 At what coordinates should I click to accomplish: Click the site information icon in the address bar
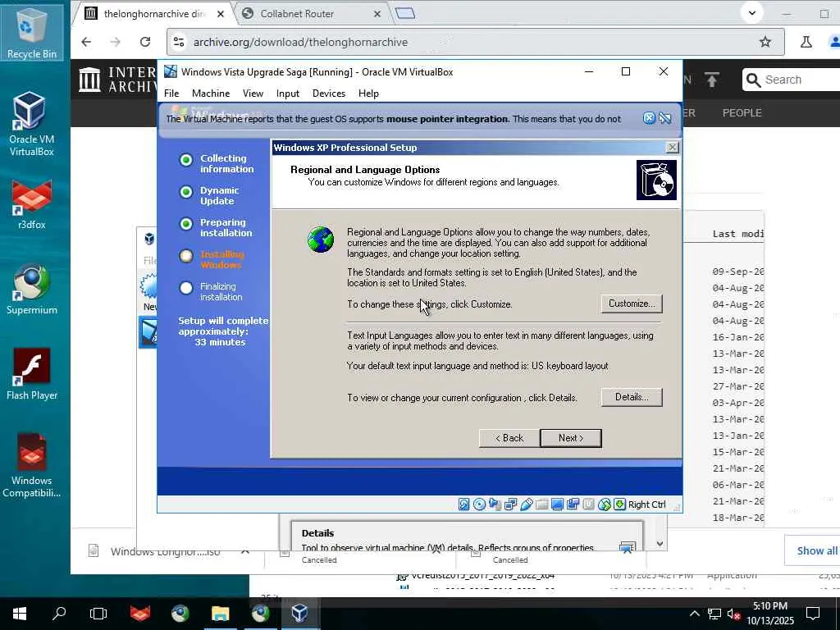[x=179, y=42]
